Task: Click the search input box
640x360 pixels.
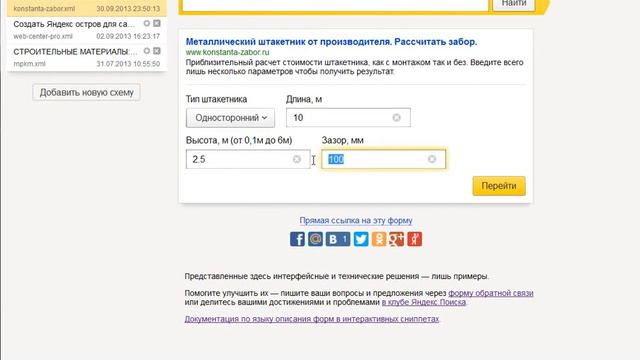Action: pyautogui.click(x=335, y=4)
